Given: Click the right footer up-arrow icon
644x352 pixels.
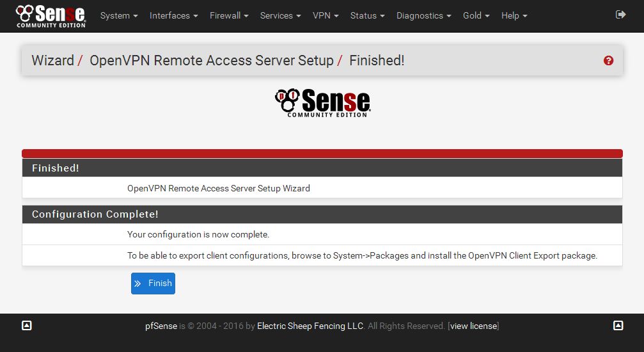Looking at the screenshot, I should pos(618,326).
